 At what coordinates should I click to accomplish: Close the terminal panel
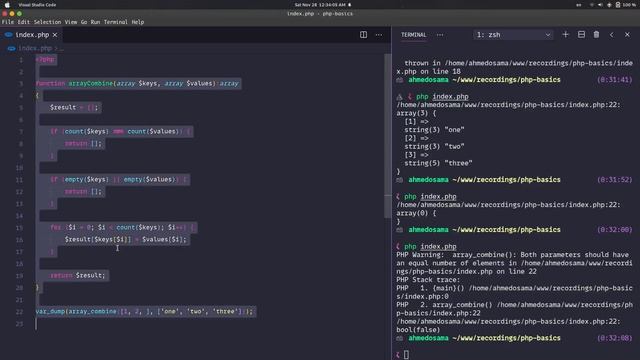(627, 35)
